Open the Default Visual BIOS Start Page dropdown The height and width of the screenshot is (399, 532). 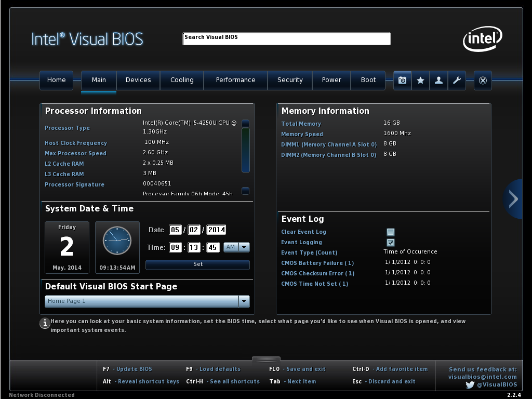pos(147,301)
